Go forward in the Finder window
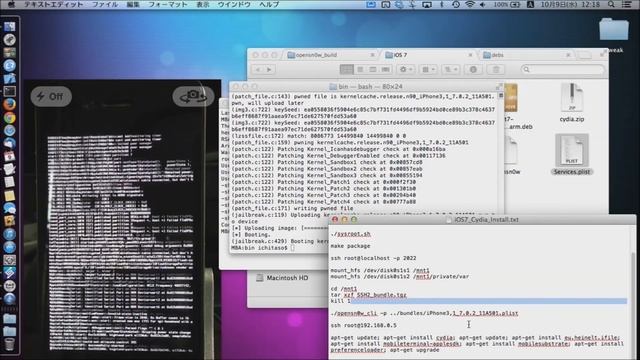This screenshot has height=360, width=640. (x=269, y=70)
